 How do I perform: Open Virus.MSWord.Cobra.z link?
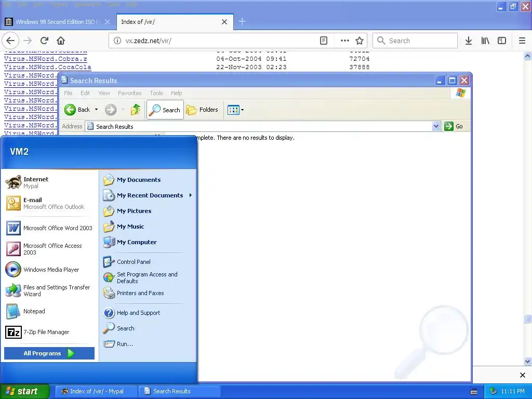click(x=46, y=59)
